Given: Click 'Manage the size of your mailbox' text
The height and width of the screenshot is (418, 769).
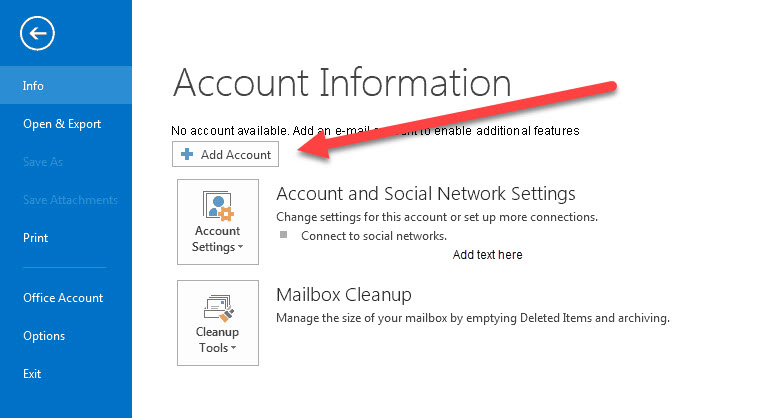Looking at the screenshot, I should [362, 318].
